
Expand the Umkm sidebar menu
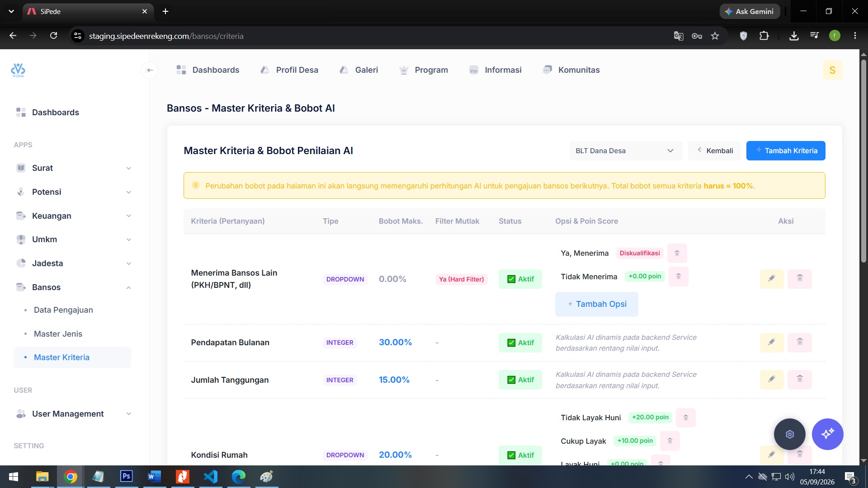[x=72, y=239]
